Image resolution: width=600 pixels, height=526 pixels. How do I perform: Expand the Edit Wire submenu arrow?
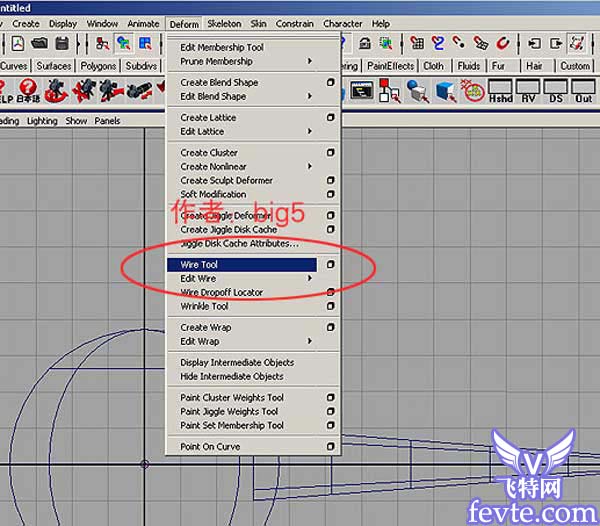pyautogui.click(x=310, y=278)
